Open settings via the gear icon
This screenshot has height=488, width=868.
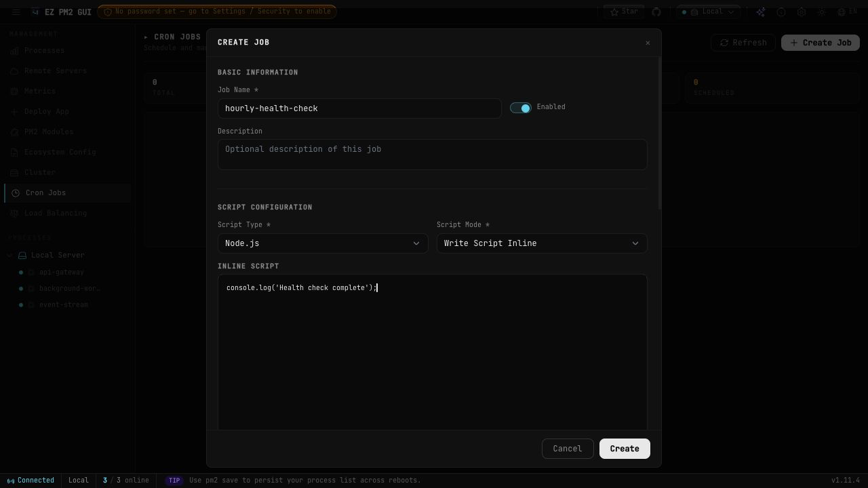[802, 12]
